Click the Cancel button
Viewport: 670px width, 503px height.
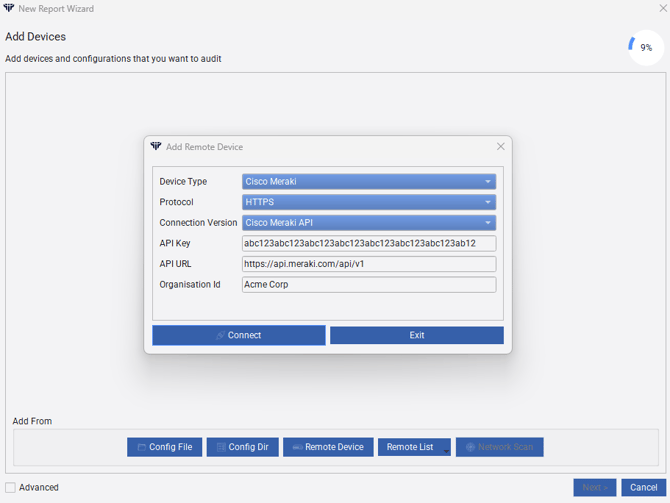(x=644, y=488)
